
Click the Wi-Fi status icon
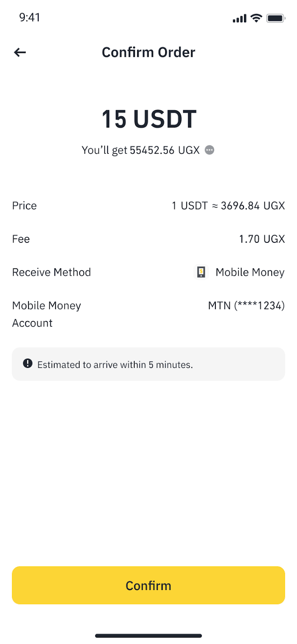tap(256, 18)
